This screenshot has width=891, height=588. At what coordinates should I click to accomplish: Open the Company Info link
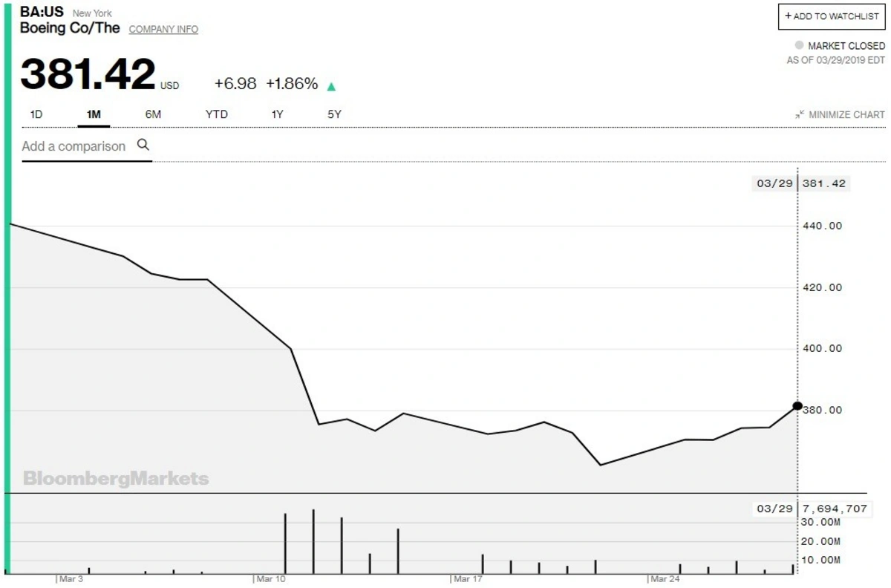(x=163, y=30)
